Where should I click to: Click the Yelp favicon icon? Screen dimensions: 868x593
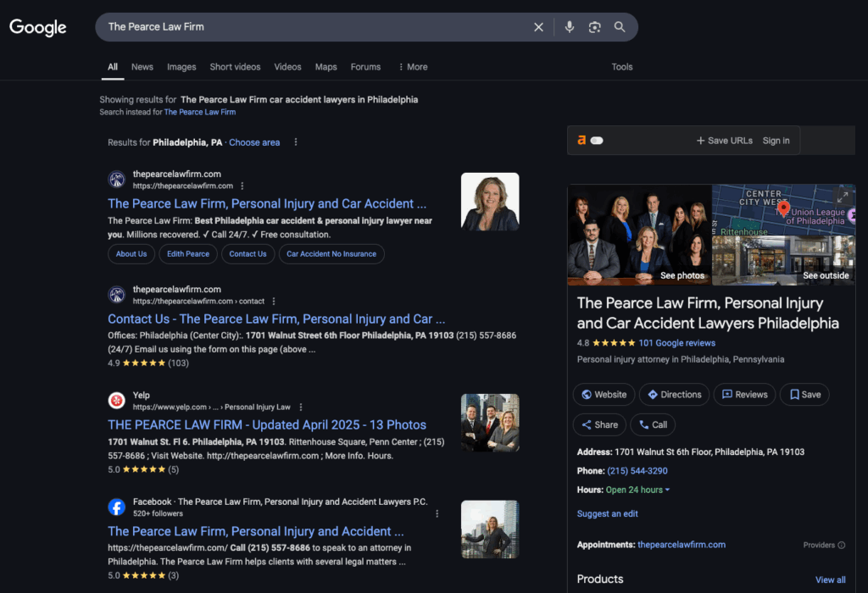pos(116,400)
